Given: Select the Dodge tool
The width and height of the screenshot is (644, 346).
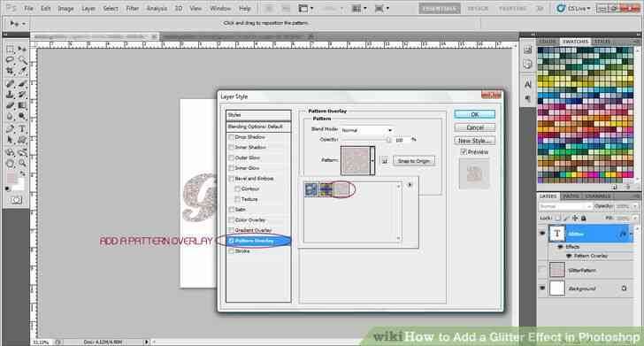Looking at the screenshot, I should [x=22, y=116].
